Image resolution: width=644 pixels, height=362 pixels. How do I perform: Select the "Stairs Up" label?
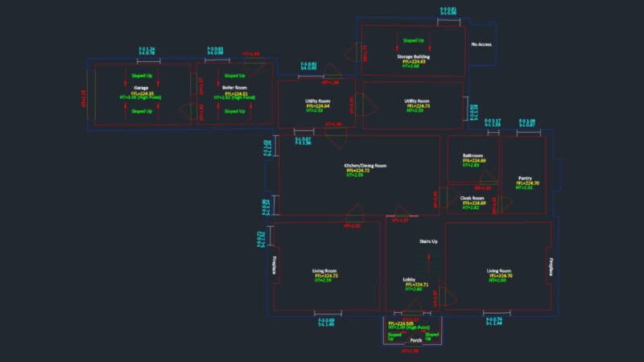click(x=428, y=241)
